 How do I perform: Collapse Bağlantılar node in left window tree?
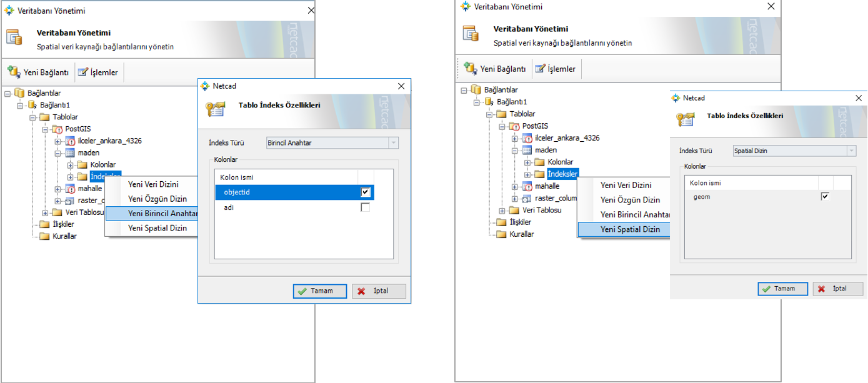tap(7, 93)
